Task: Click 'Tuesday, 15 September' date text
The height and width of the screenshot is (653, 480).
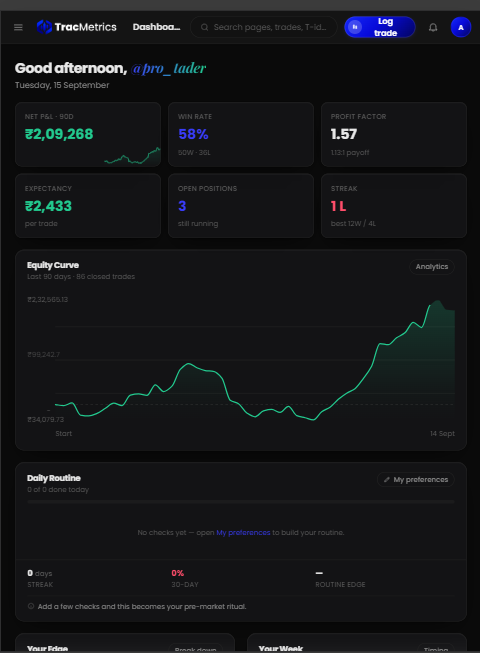Action: (62, 85)
